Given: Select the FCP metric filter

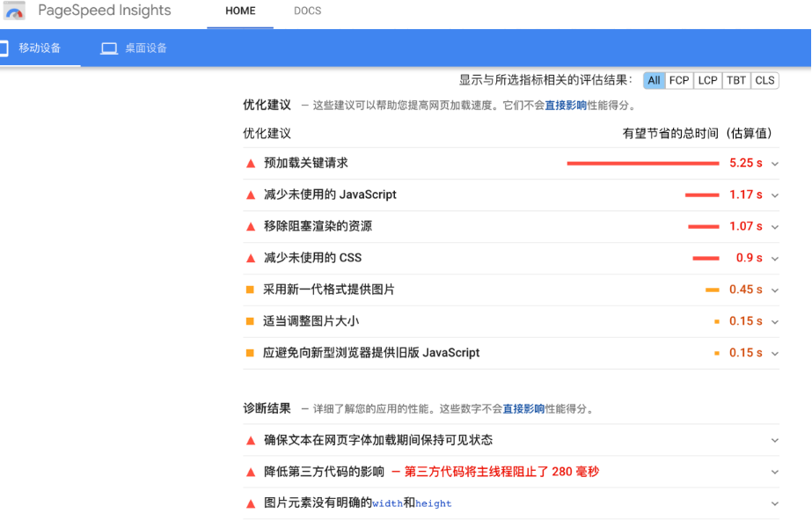Looking at the screenshot, I should pos(678,80).
